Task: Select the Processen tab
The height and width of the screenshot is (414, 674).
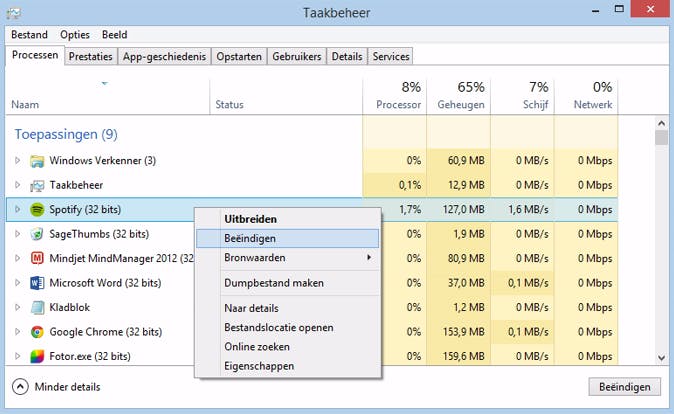Action: 35,55
